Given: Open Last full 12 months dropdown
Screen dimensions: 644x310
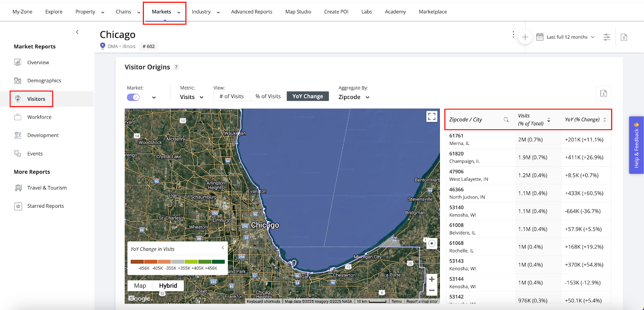Looking at the screenshot, I should pos(570,37).
